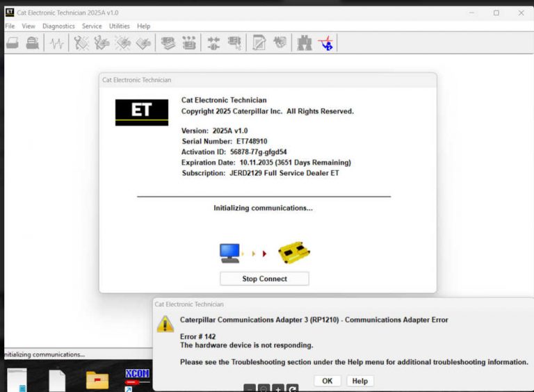Viewport: 534px width, 392px height.
Task: Click 'The hardware device is not responding.' text
Action: click(247, 345)
